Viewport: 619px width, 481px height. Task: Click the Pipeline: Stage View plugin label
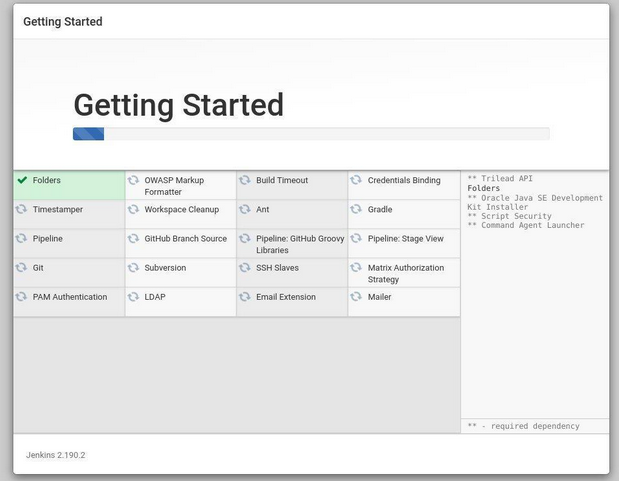coord(405,239)
